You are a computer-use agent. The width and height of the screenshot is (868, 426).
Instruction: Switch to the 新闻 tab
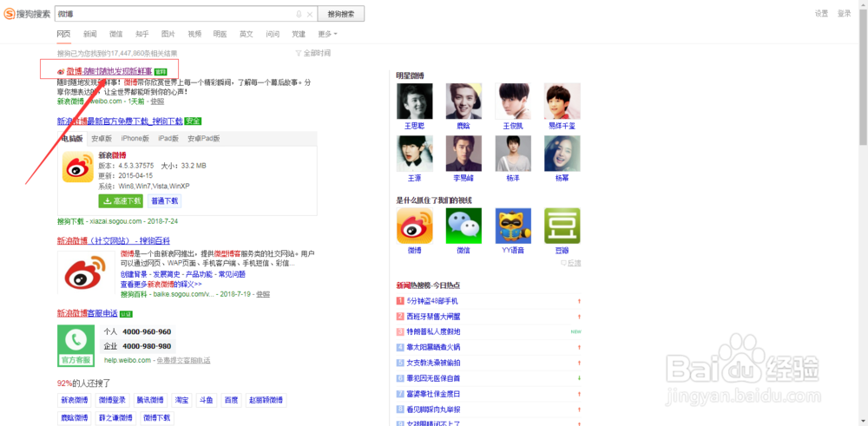coord(90,35)
